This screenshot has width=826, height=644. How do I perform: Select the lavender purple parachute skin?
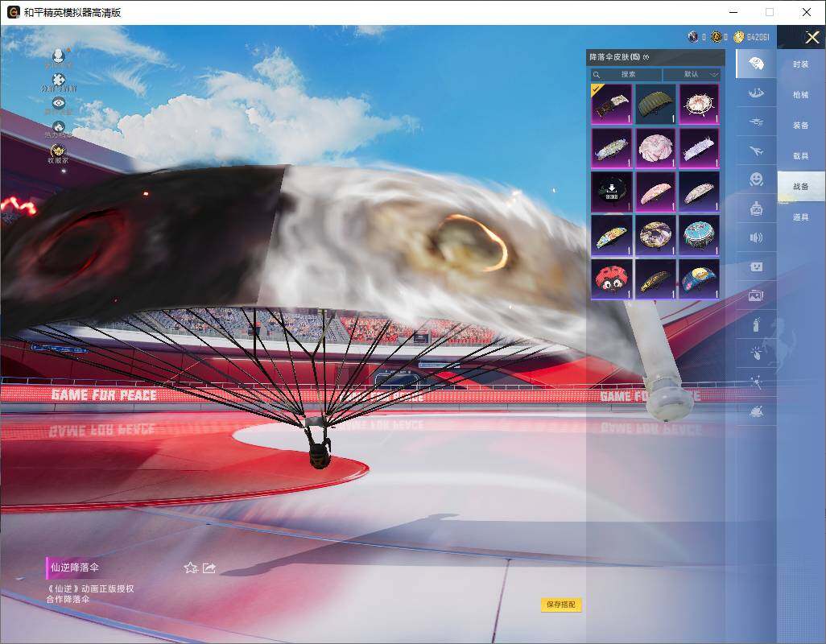point(699,148)
